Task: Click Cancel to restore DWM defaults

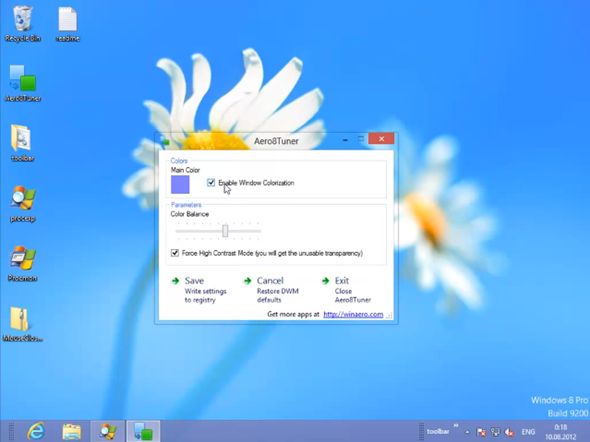Action: [272, 290]
